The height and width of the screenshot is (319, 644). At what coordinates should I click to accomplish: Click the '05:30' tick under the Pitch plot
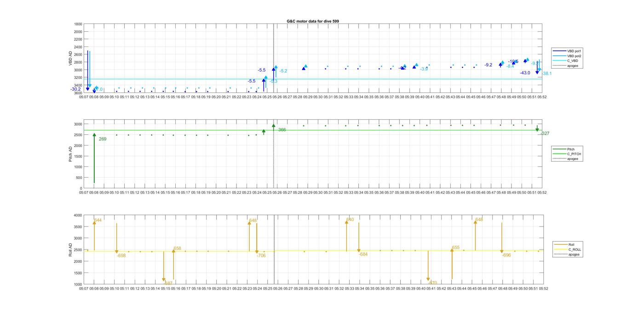[318, 193]
